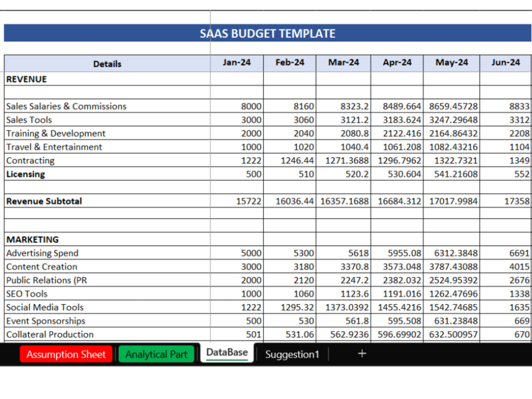The height and width of the screenshot is (399, 532).
Task: Click the Details column header
Action: click(107, 63)
